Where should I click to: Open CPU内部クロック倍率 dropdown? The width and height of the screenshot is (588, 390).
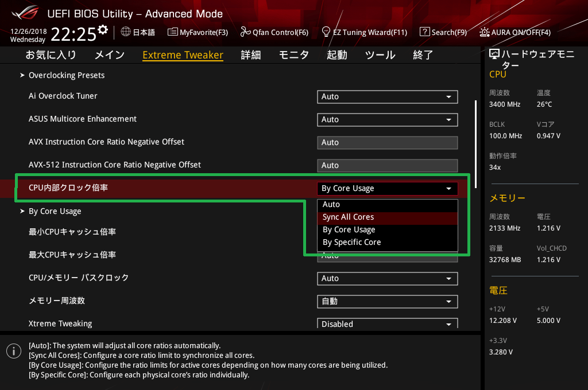(x=388, y=189)
